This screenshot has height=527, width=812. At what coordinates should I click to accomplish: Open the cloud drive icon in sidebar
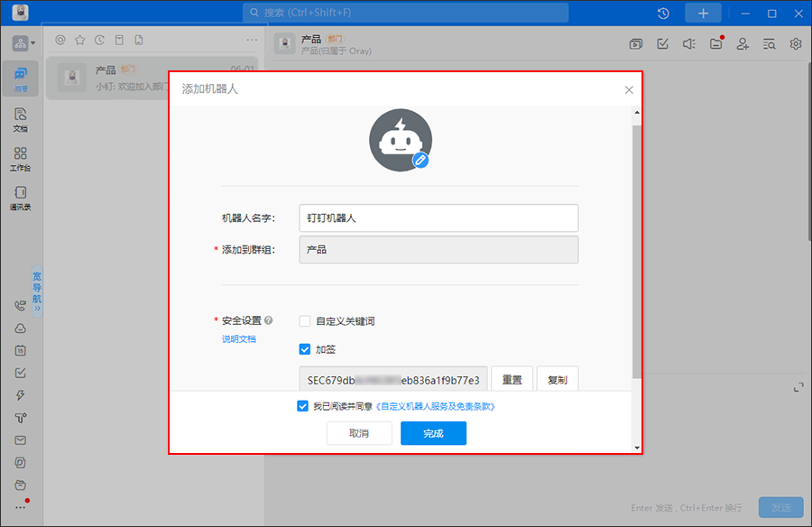coord(20,328)
